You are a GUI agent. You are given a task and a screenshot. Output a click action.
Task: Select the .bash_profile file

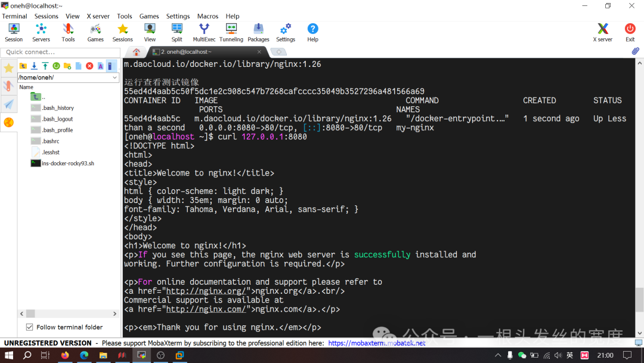pyautogui.click(x=52, y=130)
